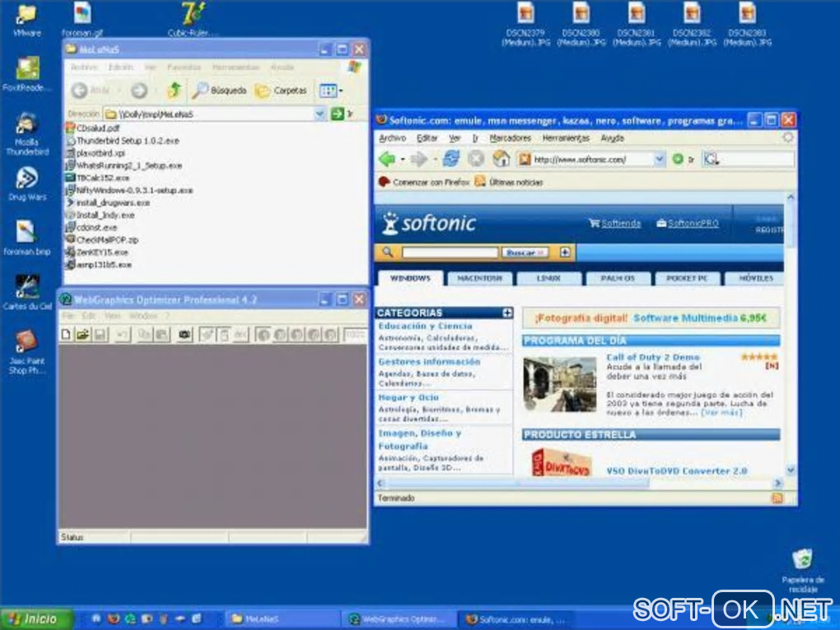Click the Forward arrow in the Explorer window

(138, 91)
